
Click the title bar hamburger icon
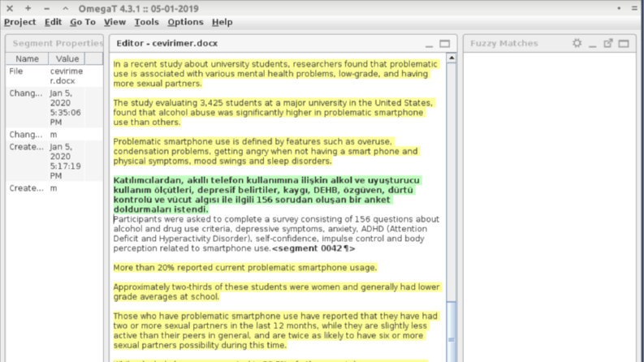(634, 9)
